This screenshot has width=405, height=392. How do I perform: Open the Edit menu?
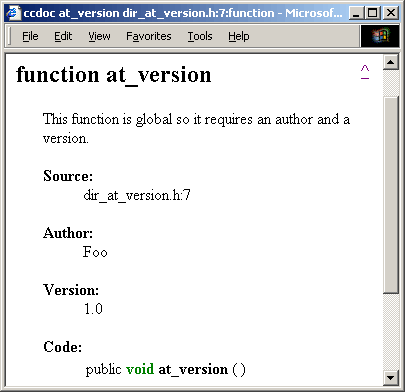coord(63,36)
